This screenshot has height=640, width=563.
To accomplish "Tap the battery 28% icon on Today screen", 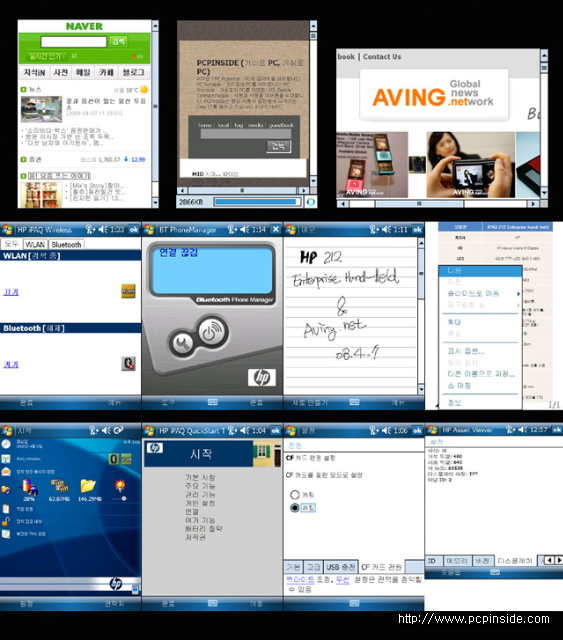I will coord(29,487).
